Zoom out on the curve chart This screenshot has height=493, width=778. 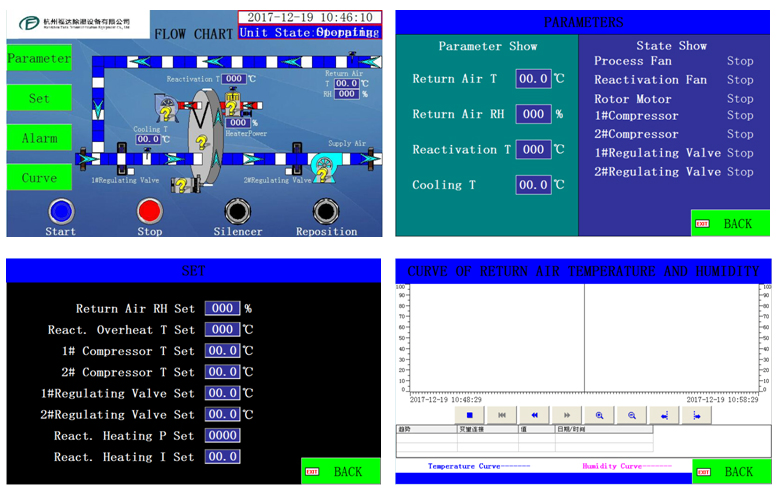[632, 414]
